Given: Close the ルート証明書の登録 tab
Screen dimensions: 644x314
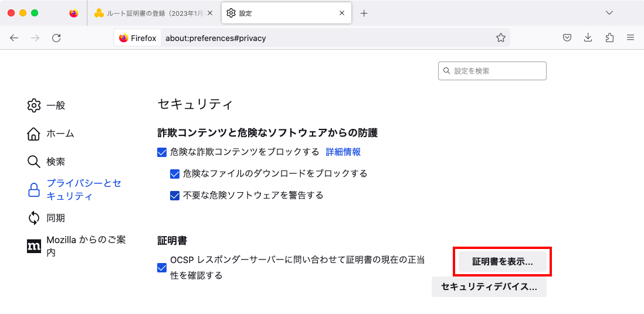Looking at the screenshot, I should coord(210,13).
